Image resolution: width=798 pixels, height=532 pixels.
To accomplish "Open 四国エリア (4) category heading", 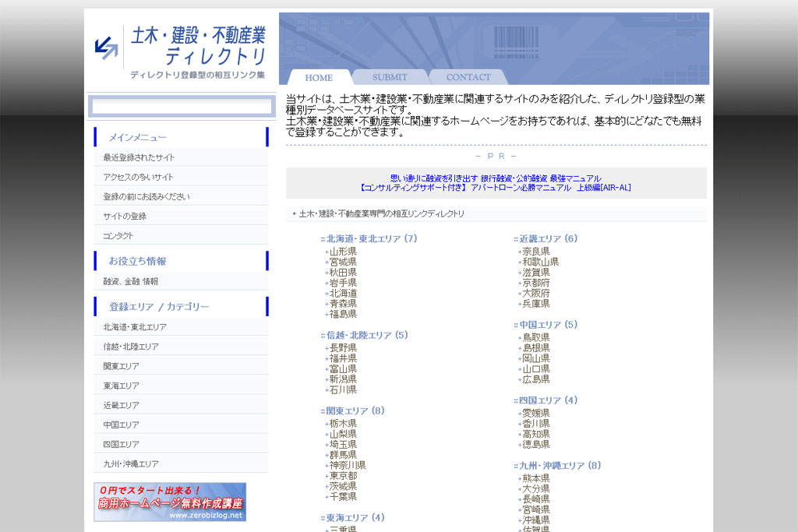I will pos(548,400).
